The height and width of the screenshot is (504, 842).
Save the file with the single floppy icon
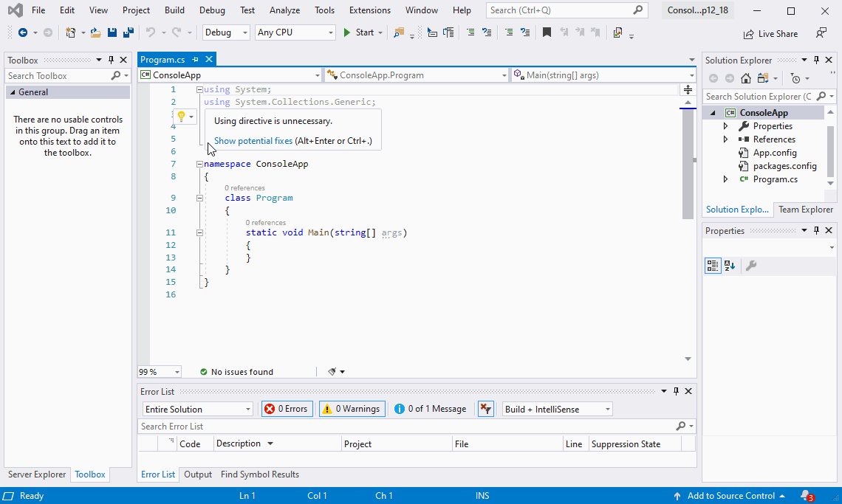(x=112, y=32)
